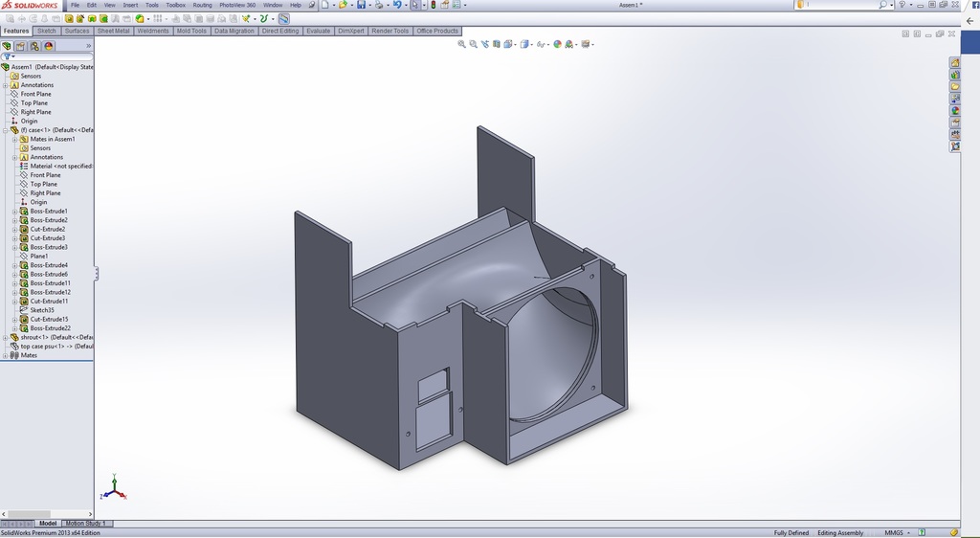Click the Undo icon in the toolbar
This screenshot has width=980, height=538.
[x=396, y=5]
